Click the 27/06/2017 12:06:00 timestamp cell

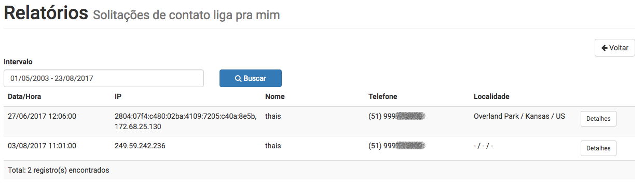click(x=42, y=116)
